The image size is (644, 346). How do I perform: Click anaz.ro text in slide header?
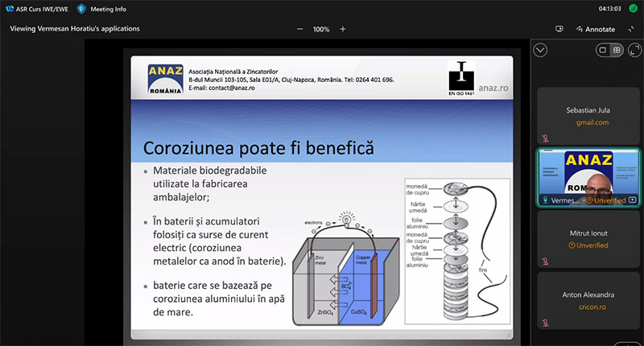point(493,88)
